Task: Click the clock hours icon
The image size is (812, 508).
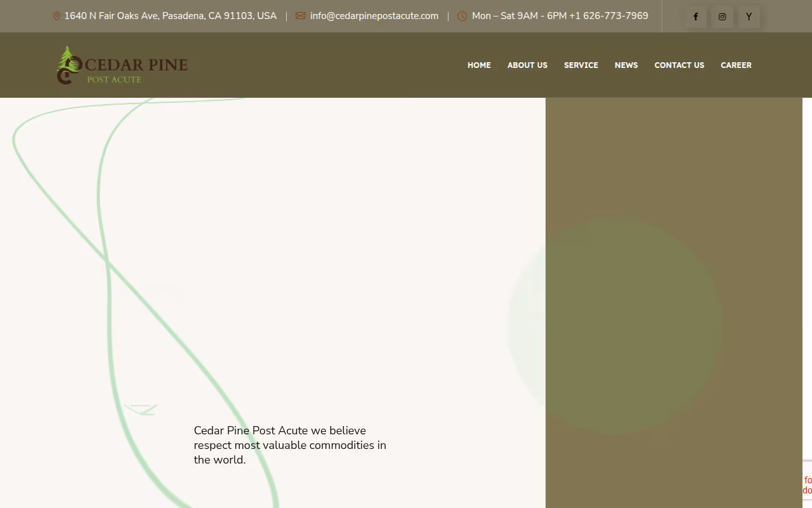Action: pos(462,16)
